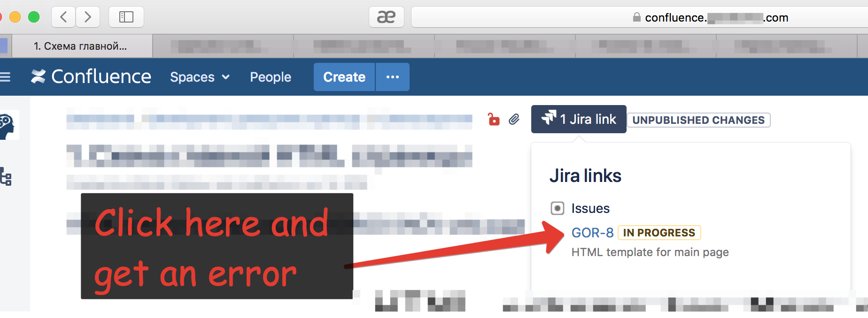Open the paperclip attachments icon
This screenshot has width=868, height=318.
[x=514, y=120]
